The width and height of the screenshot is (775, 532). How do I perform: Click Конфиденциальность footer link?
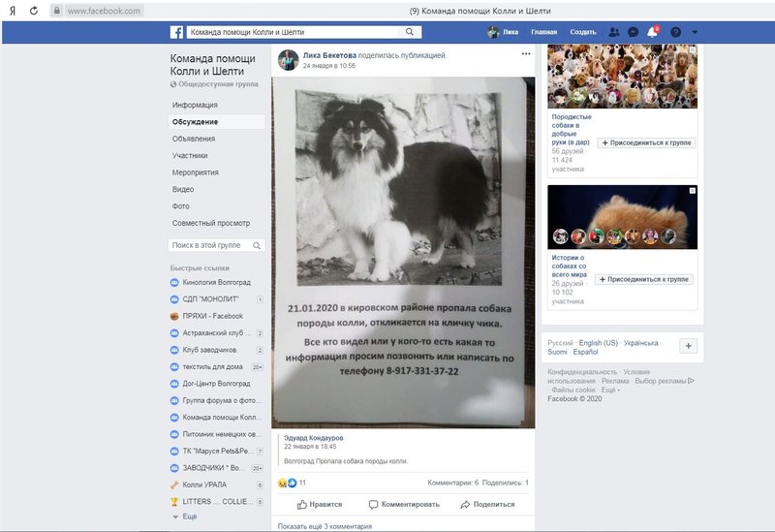(582, 372)
